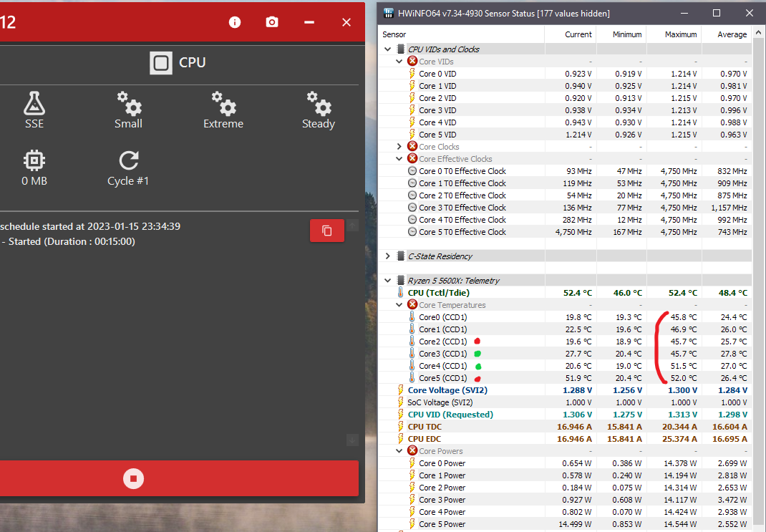Collapse the Core Effective Clocks group
The width and height of the screenshot is (766, 532).
pos(399,159)
